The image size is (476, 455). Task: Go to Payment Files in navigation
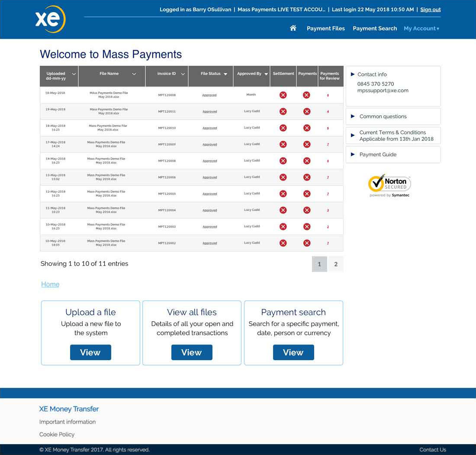pos(325,29)
